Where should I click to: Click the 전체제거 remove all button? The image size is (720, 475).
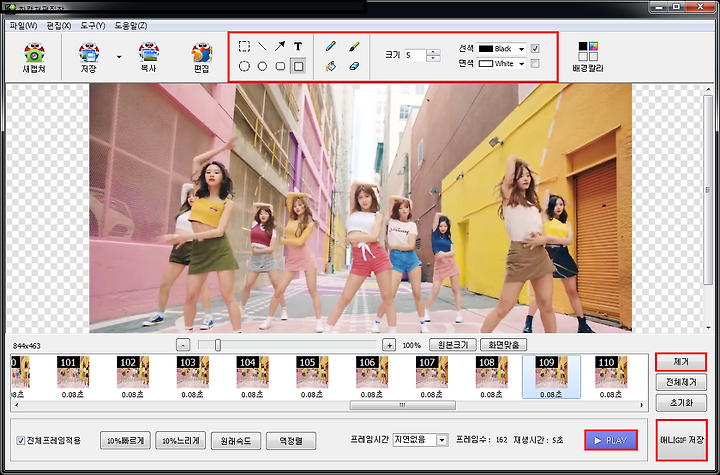point(681,382)
